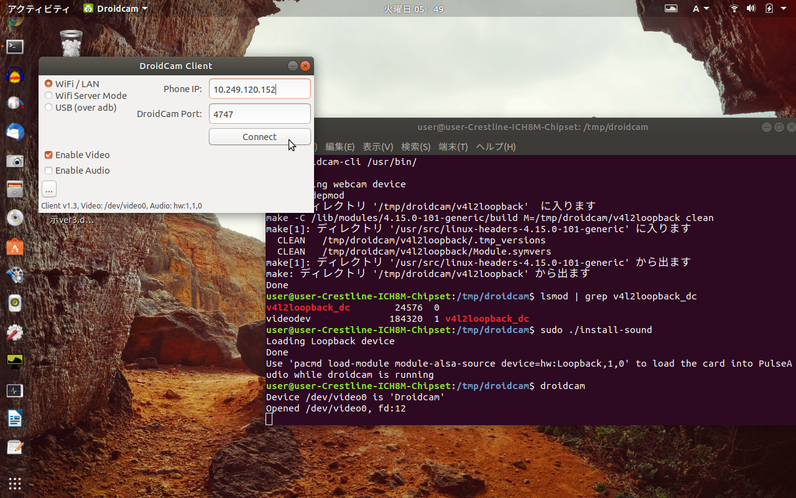Click the 'sudo ./install-sound' command text
The image size is (796, 498).
(x=596, y=330)
